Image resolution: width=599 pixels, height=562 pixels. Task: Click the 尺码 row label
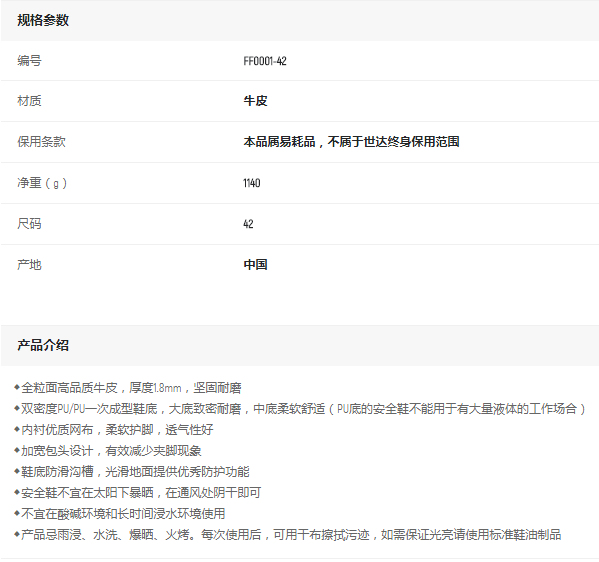click(29, 224)
